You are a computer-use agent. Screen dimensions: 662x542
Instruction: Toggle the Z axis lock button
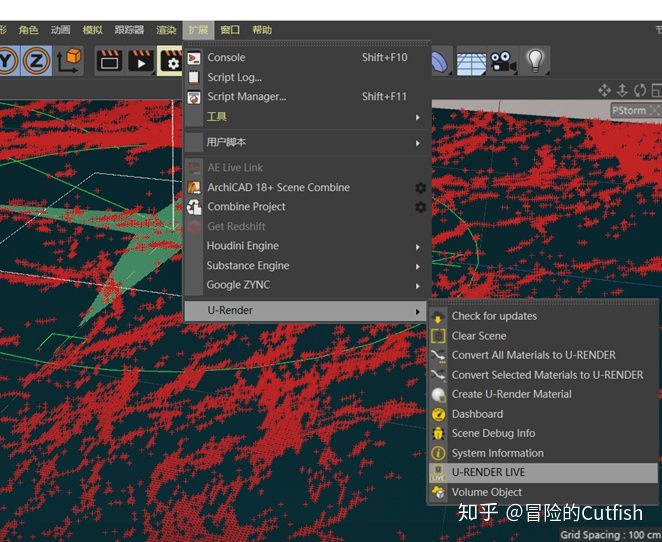pyautogui.click(x=36, y=61)
